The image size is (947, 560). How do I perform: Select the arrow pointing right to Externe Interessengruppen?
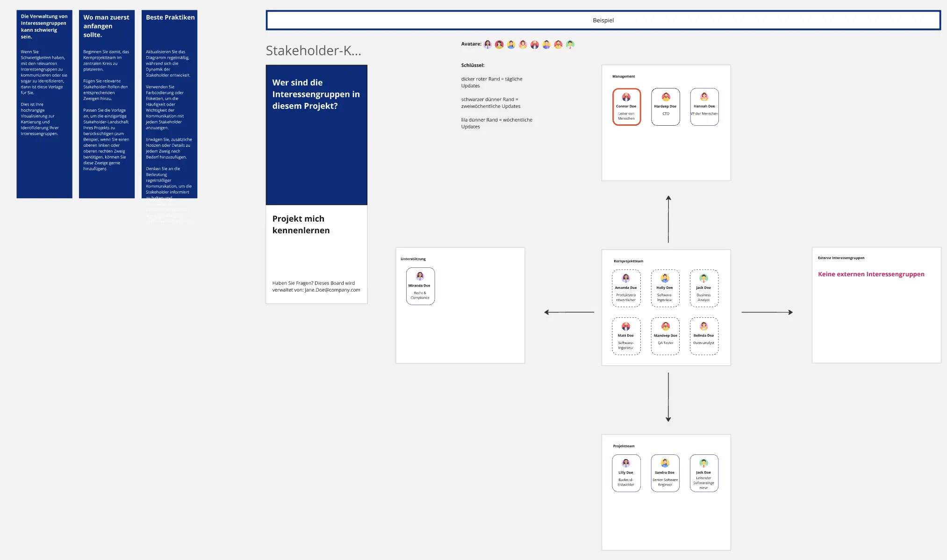pos(767,312)
